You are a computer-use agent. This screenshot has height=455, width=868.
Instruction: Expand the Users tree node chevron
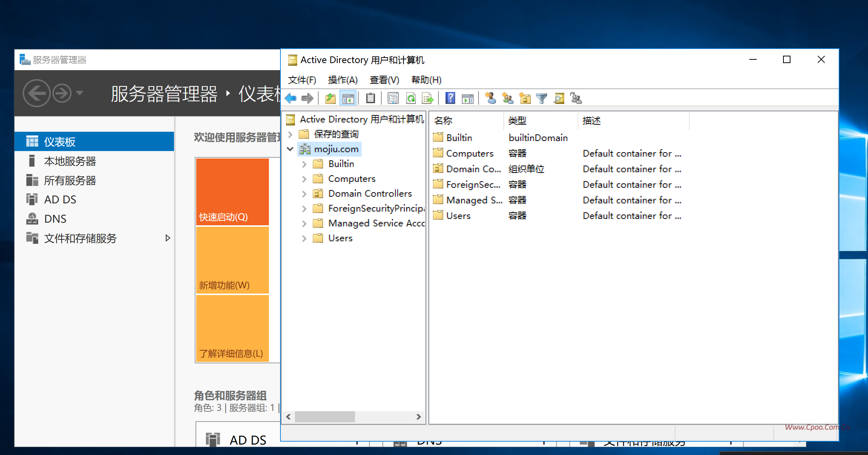click(305, 238)
